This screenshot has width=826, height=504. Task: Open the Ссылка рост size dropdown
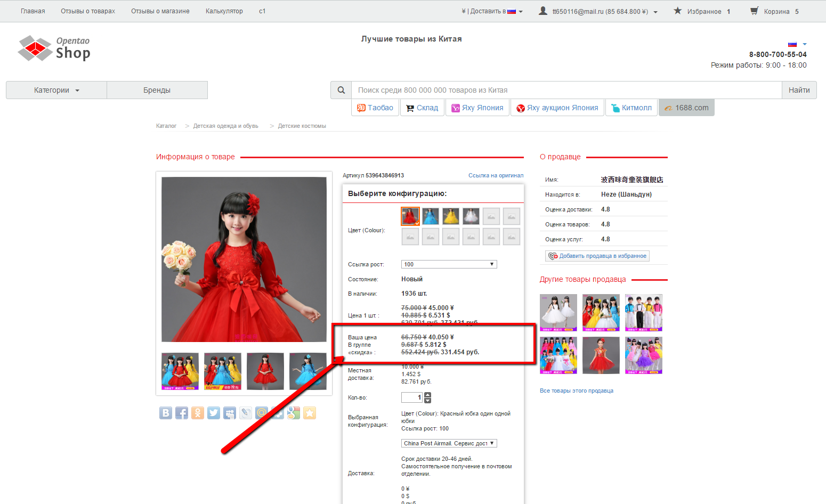click(x=449, y=264)
